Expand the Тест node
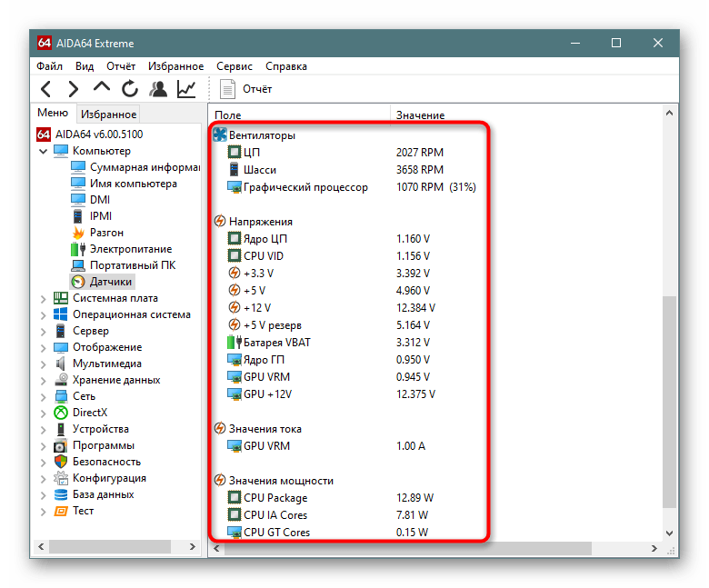 click(x=43, y=511)
